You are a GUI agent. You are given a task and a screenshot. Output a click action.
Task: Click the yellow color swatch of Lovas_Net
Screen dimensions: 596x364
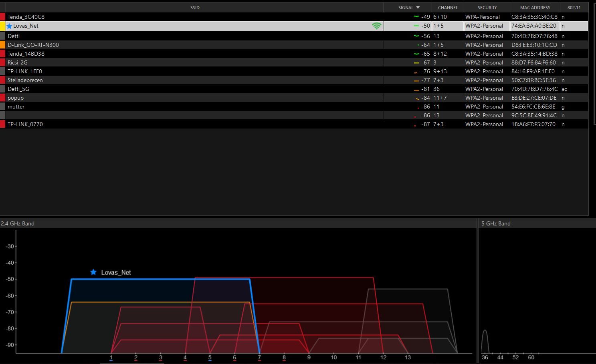point(2,26)
